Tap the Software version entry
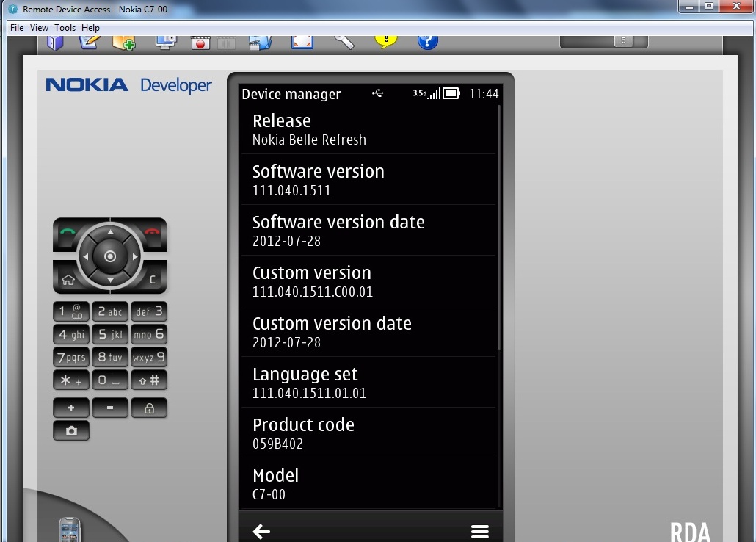 pos(368,180)
